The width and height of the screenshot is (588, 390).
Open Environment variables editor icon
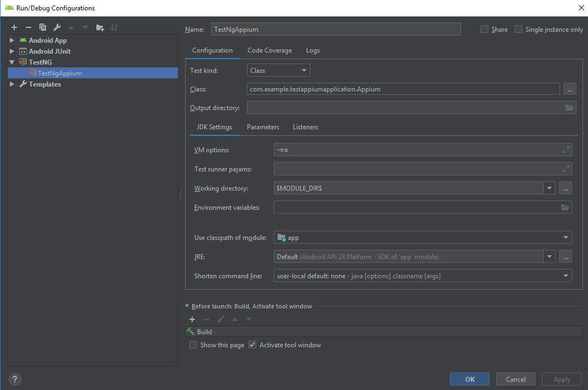click(x=565, y=207)
